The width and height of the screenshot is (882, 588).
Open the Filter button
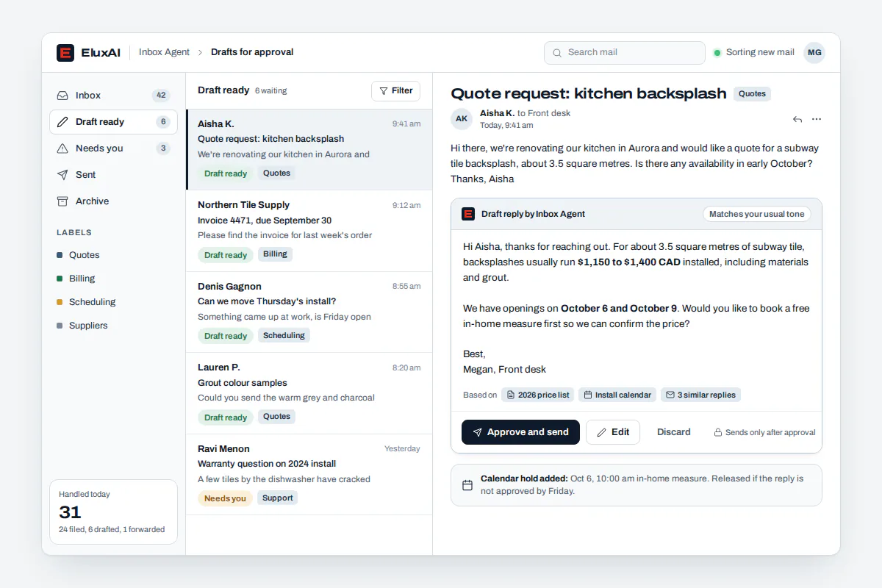coord(395,91)
